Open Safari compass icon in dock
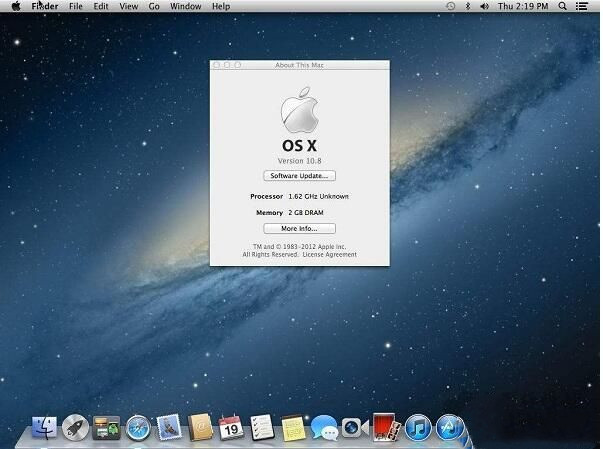The image size is (603, 449). pos(138,427)
